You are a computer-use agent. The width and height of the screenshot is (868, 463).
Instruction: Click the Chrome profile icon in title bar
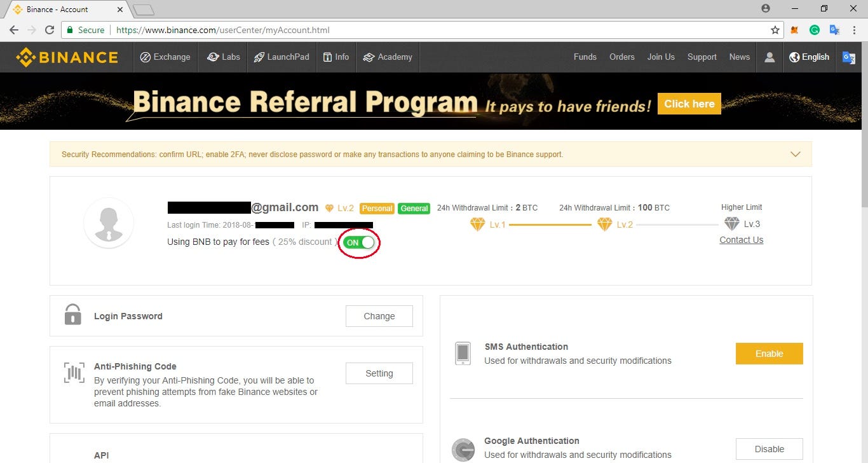(x=766, y=8)
